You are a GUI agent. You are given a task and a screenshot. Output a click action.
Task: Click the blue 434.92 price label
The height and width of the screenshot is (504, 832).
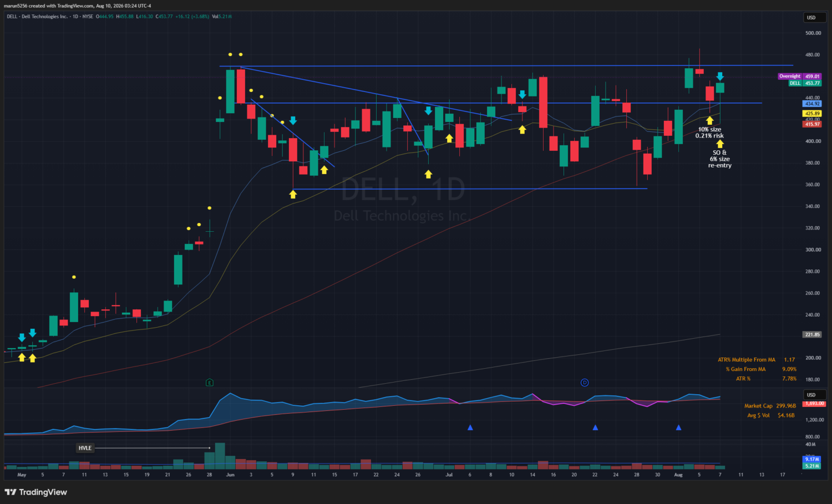click(x=813, y=104)
